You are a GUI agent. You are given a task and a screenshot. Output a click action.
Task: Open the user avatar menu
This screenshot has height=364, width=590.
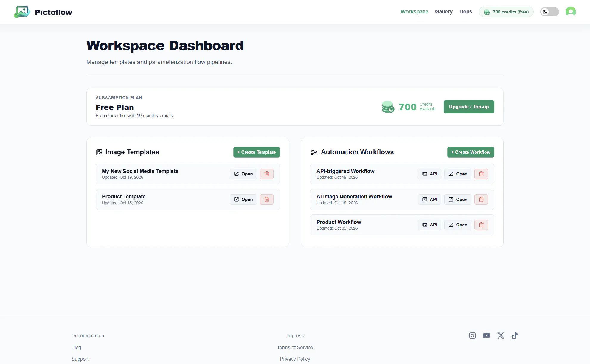[571, 12]
